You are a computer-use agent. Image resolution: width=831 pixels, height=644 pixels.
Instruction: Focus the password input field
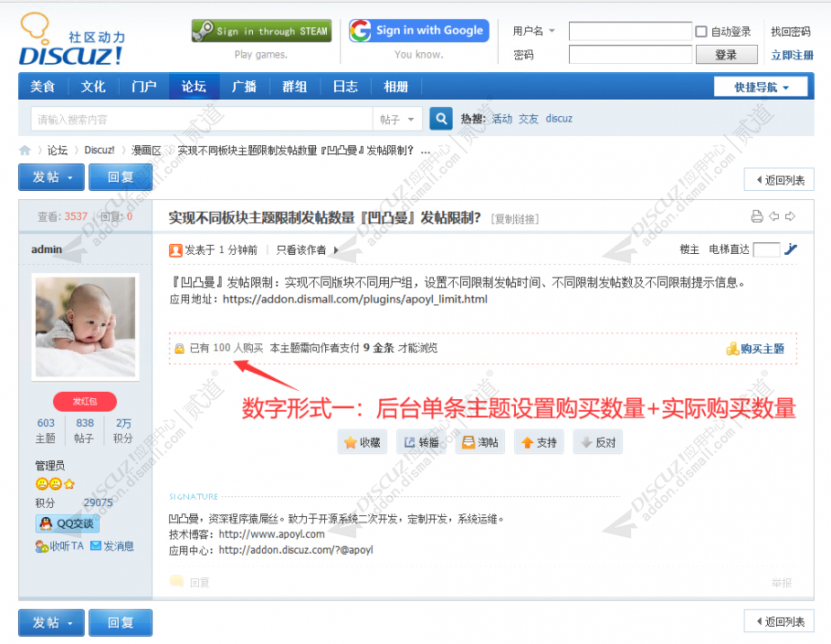[x=630, y=55]
